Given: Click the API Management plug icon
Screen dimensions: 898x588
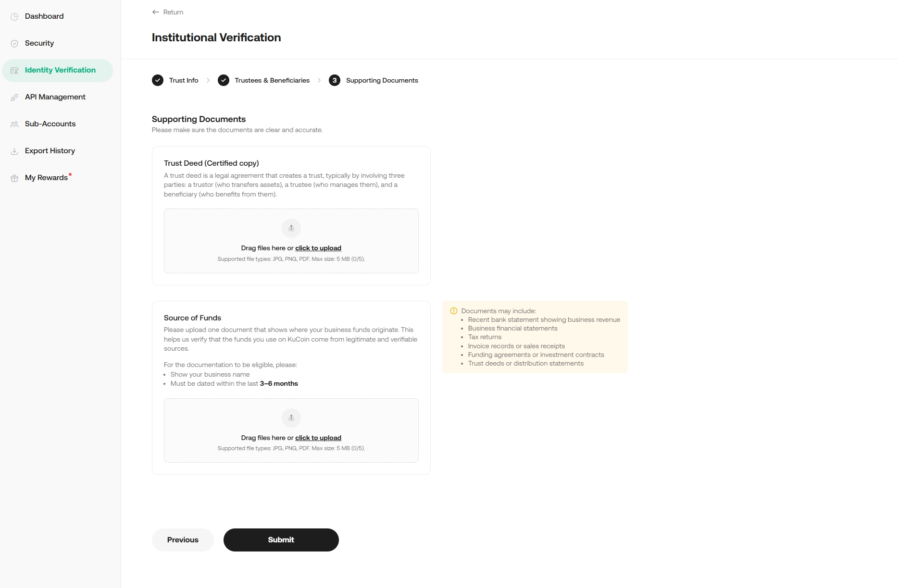Looking at the screenshot, I should (x=14, y=97).
